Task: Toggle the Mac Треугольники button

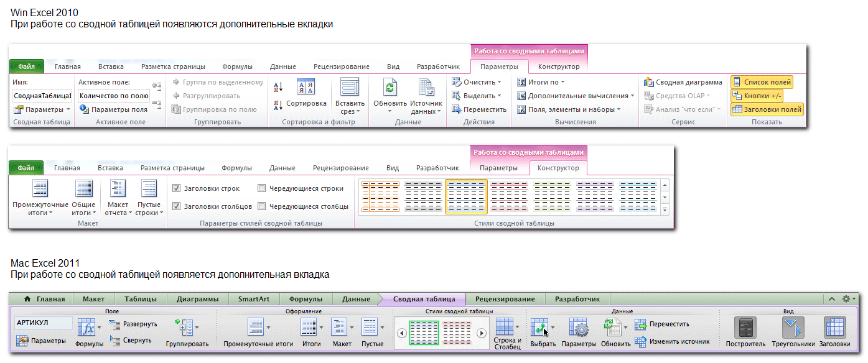Action: [x=793, y=328]
